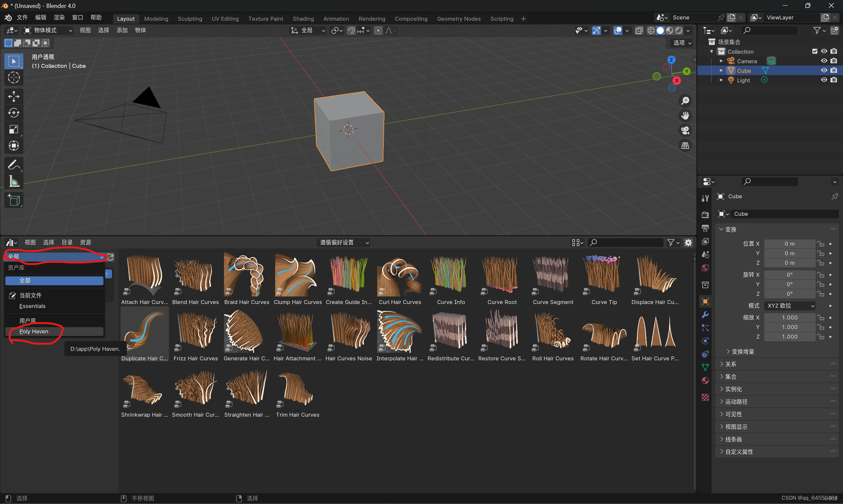Select the Measure tool

[x=14, y=182]
